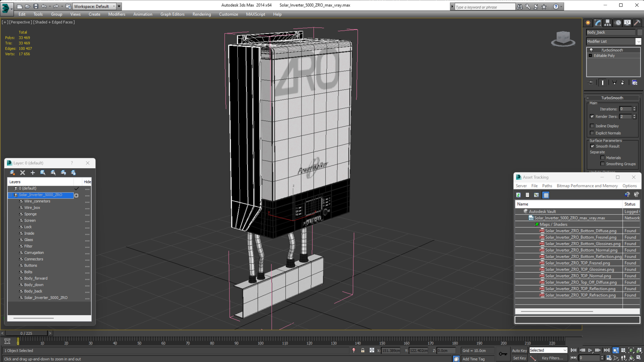
Task: Create new layer in Layer dialog
Action: (x=12, y=173)
